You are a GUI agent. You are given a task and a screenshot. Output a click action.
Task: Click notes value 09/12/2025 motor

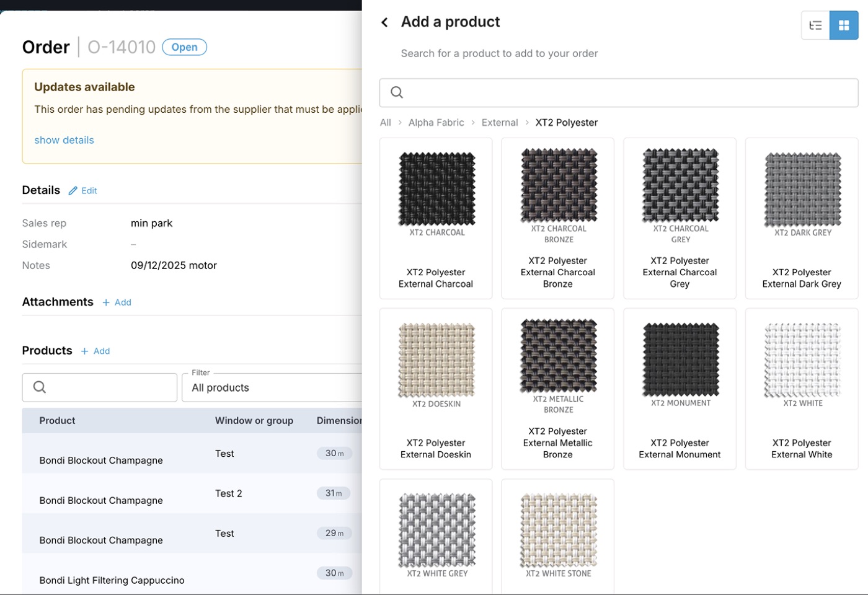(174, 265)
